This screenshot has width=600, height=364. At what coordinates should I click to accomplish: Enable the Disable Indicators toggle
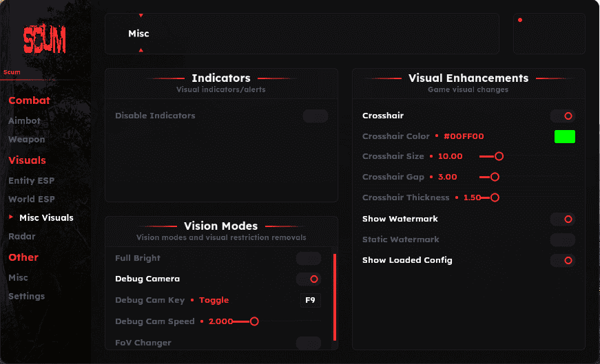315,116
